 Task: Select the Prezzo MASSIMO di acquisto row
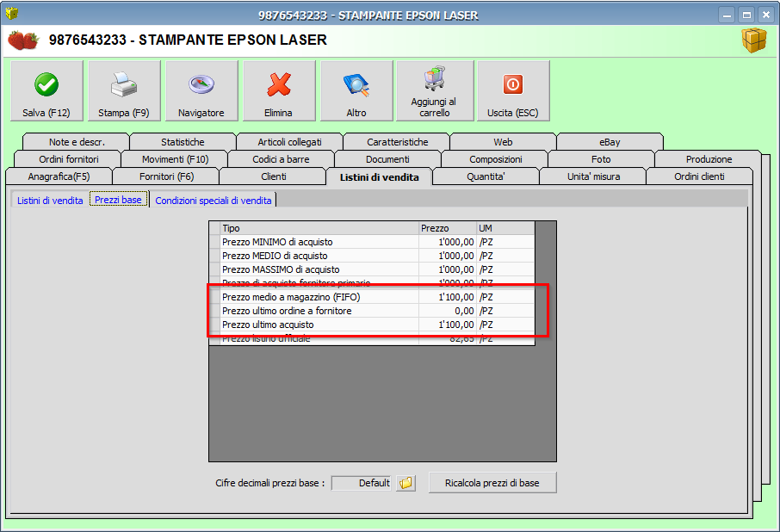(372, 269)
